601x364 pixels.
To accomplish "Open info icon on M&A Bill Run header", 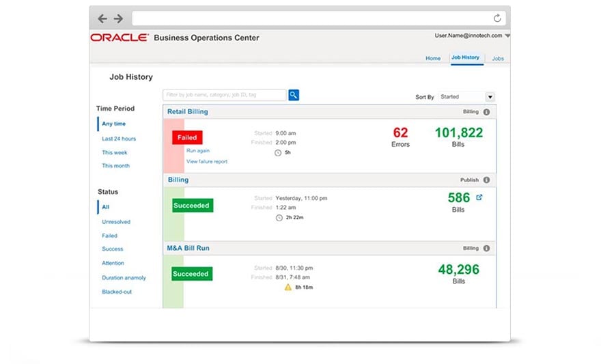I will click(x=486, y=249).
